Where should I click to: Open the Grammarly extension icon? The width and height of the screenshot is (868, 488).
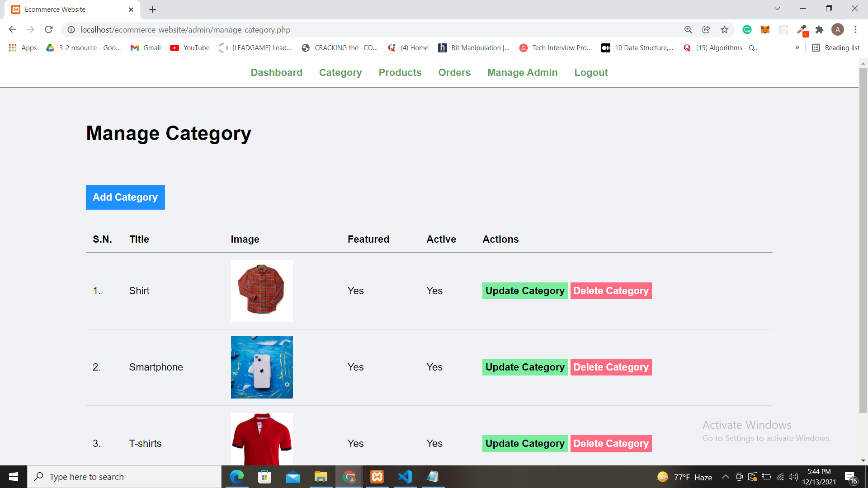(747, 29)
